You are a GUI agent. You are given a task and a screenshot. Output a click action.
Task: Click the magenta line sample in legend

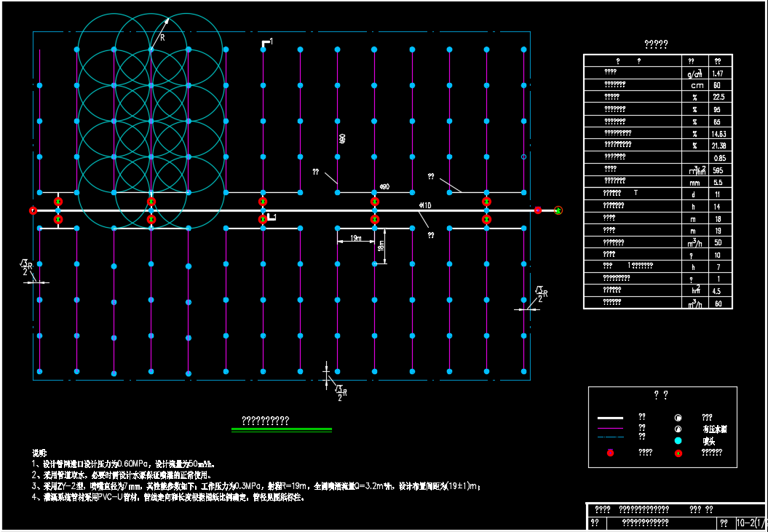610,429
